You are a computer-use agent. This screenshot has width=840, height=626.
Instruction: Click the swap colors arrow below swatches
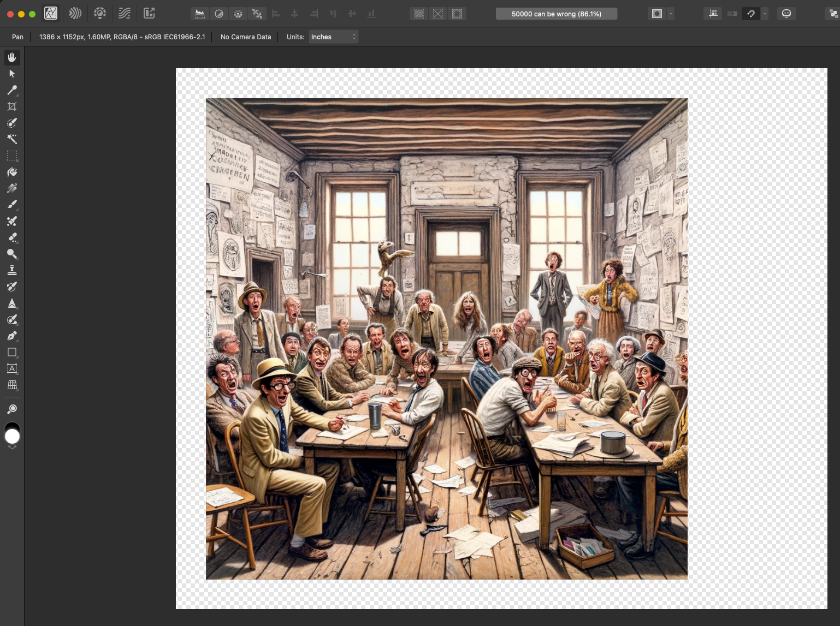12,447
